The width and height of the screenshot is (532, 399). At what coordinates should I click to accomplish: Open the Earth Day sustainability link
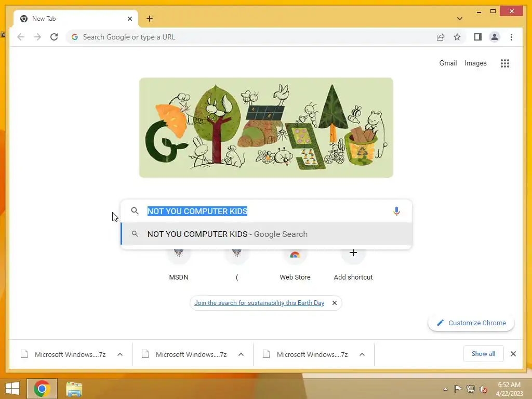(x=259, y=303)
